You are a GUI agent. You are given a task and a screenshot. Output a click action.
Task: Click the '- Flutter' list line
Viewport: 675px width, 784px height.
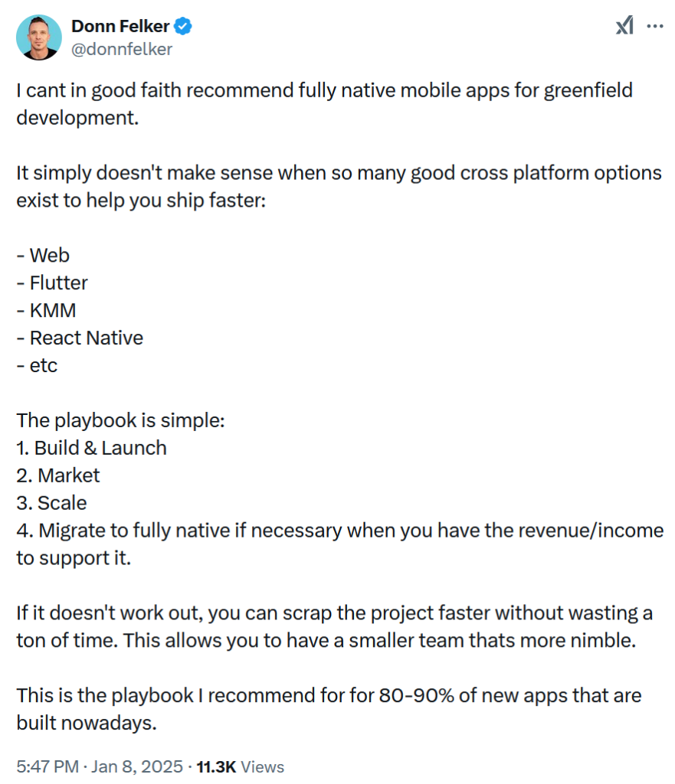point(52,283)
